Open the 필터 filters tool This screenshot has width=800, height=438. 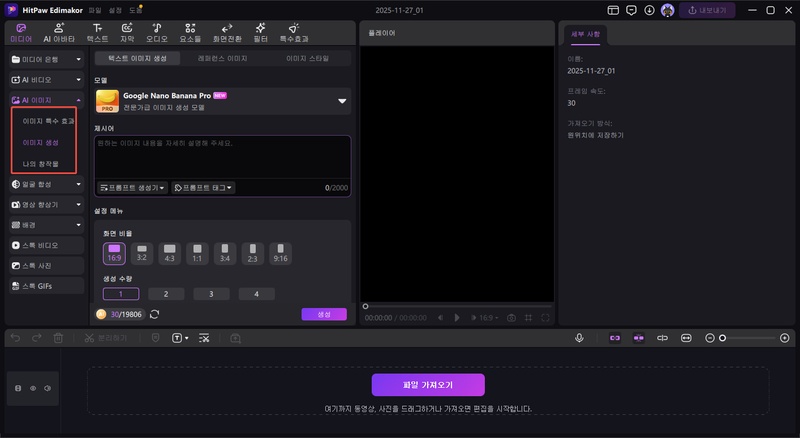[261, 33]
